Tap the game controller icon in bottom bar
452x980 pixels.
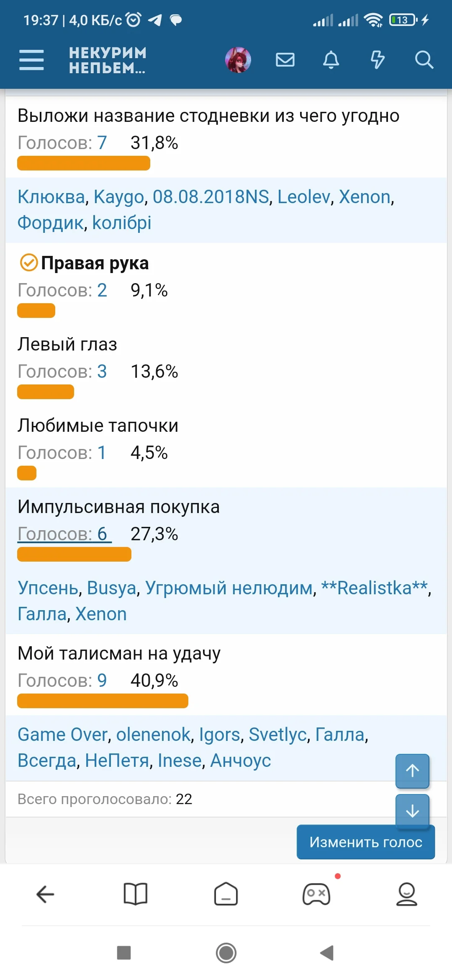[x=316, y=895]
